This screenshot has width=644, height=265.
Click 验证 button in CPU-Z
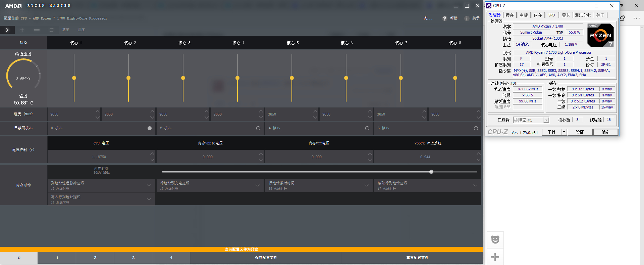tap(580, 132)
